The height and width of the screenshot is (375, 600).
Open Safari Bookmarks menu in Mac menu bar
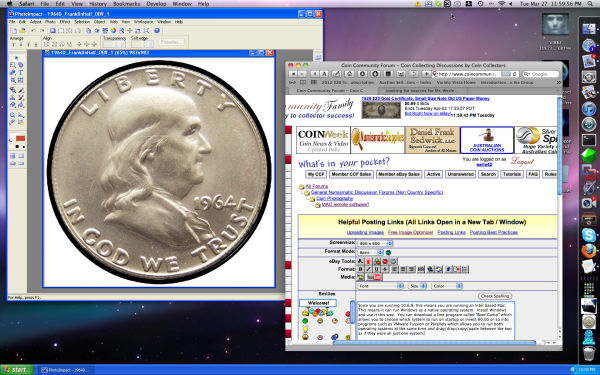(x=127, y=4)
